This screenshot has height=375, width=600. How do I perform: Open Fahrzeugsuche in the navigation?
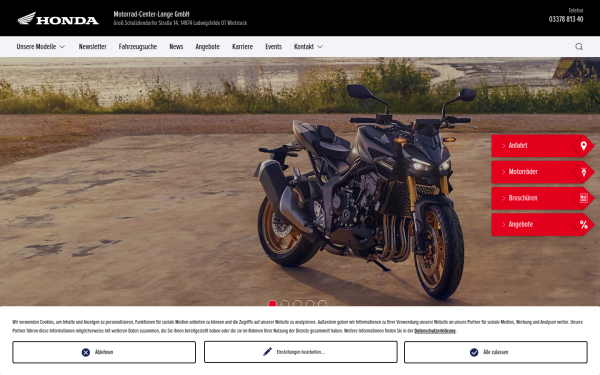click(138, 47)
